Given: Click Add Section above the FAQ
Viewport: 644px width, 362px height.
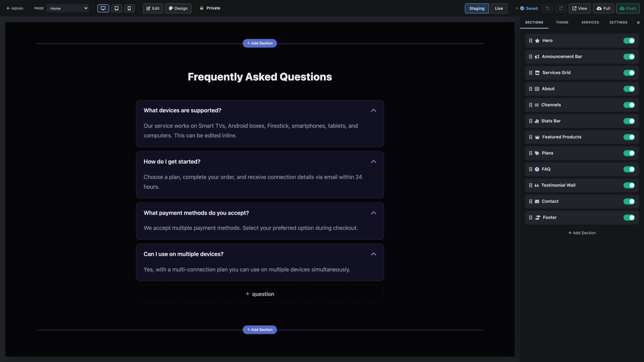Looking at the screenshot, I should (x=260, y=43).
